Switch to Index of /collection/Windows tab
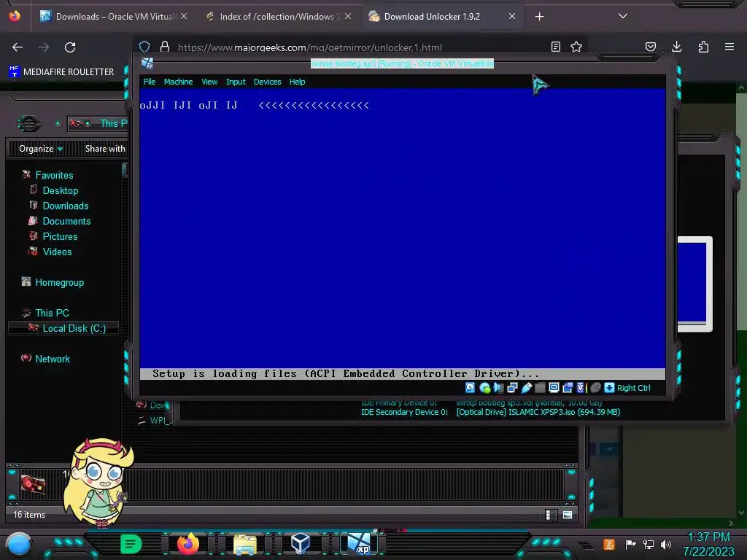 pos(279,17)
